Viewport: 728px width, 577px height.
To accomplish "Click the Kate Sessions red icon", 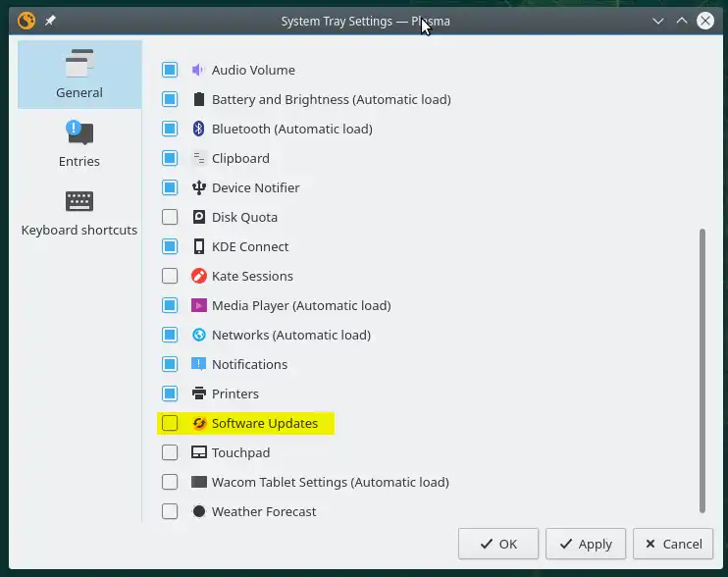I will 199,276.
